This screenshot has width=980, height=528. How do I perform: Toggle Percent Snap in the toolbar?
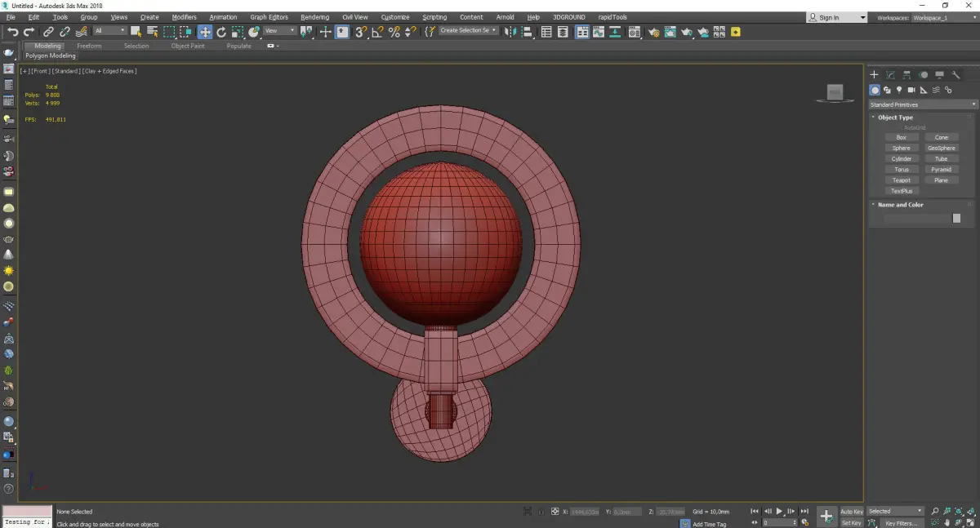[394, 32]
